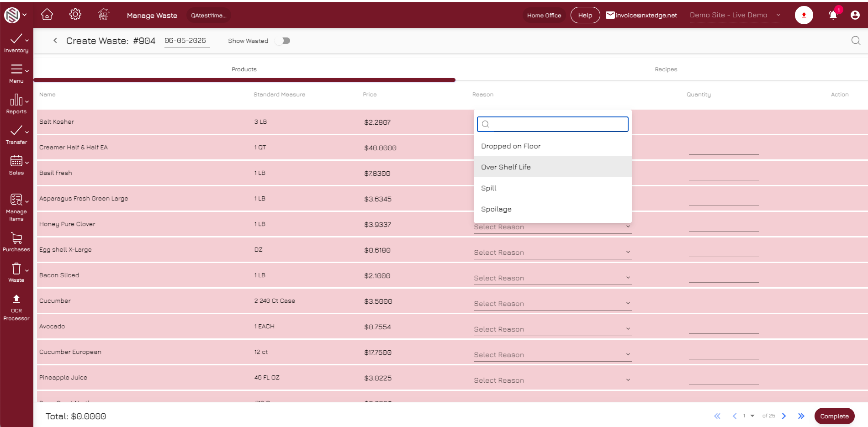Image resolution: width=868 pixels, height=427 pixels.
Task: Go to next page
Action: point(784,416)
